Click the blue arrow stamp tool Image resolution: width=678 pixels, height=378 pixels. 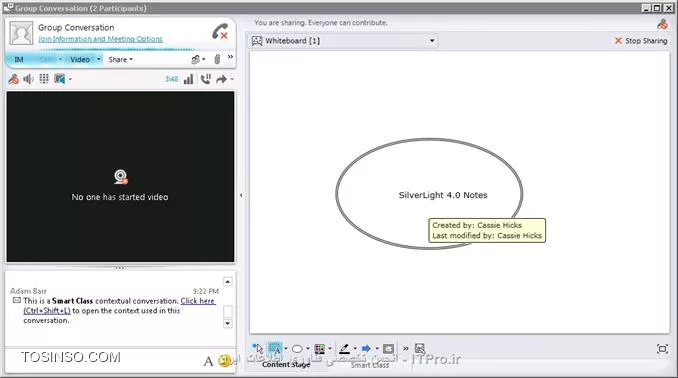pyautogui.click(x=366, y=349)
